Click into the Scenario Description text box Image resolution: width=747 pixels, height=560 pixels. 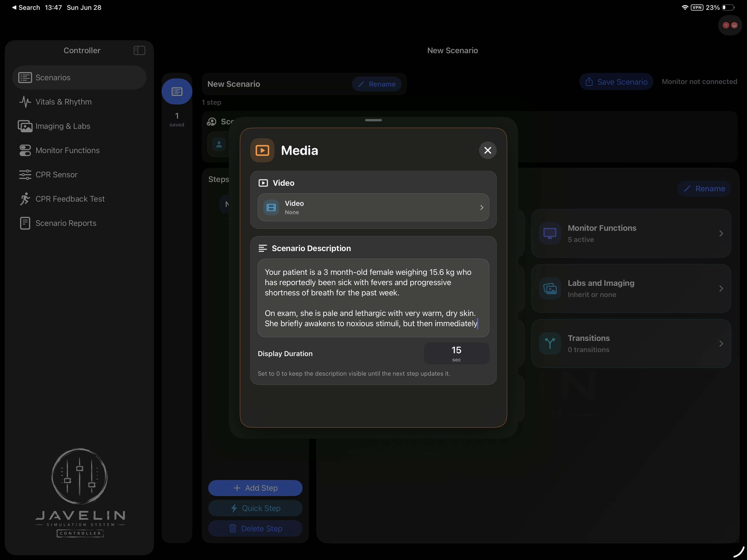tap(373, 298)
